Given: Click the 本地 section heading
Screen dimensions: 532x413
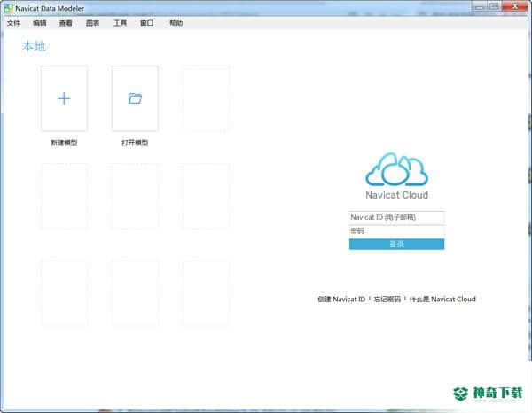Looking at the screenshot, I should click(34, 46).
